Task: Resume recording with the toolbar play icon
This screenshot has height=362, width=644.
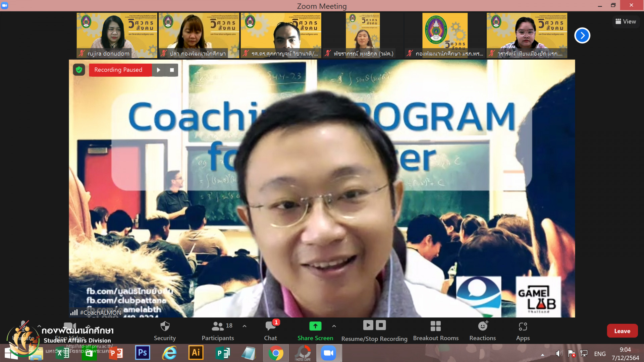Action: [368, 325]
